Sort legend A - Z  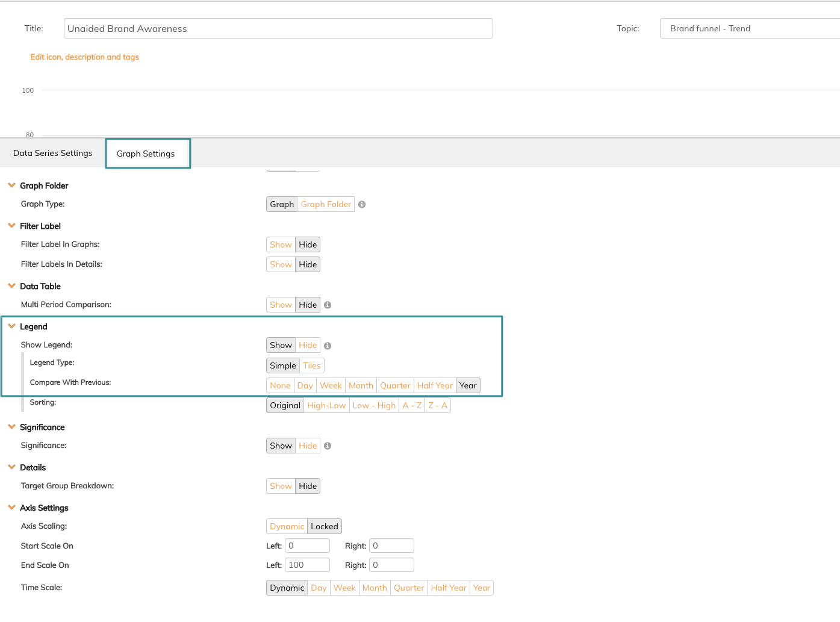pyautogui.click(x=412, y=405)
